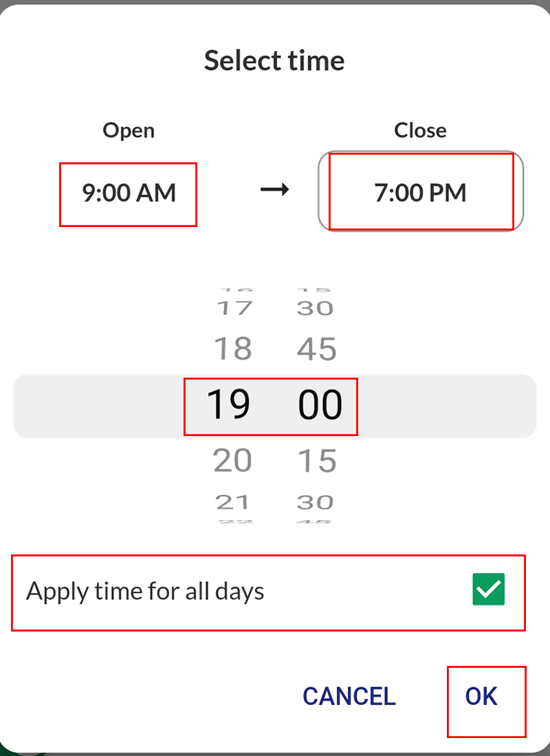Pick 45 minutes on the minute wheel
The width and height of the screenshot is (550, 756).
click(316, 348)
